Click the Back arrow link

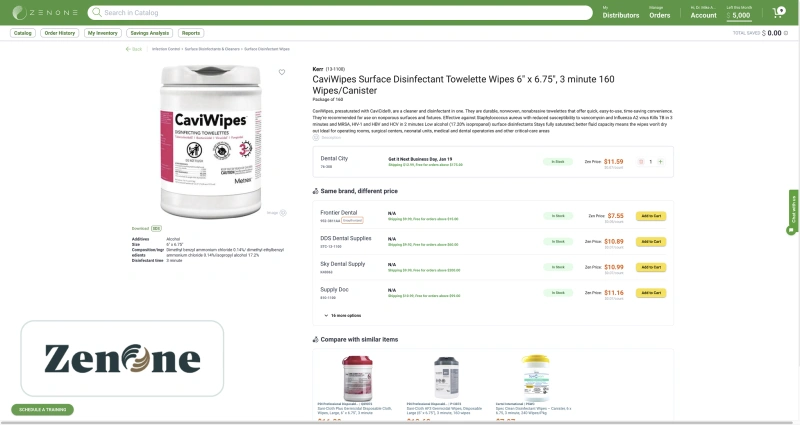click(x=134, y=49)
